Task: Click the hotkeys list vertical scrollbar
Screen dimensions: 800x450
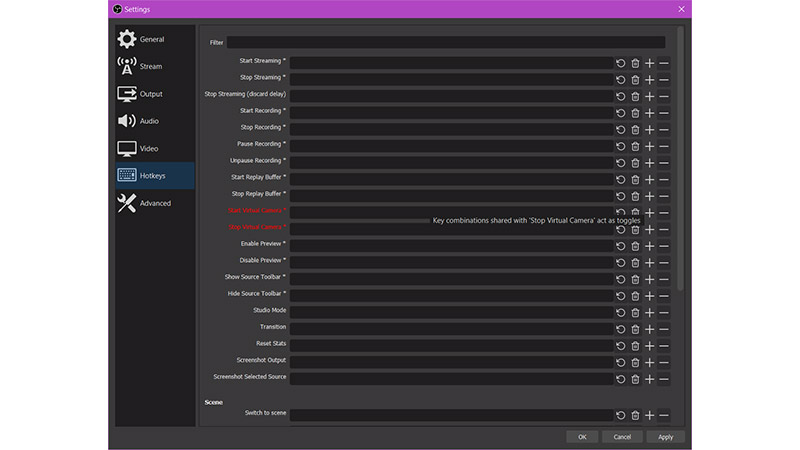Action: click(x=680, y=159)
